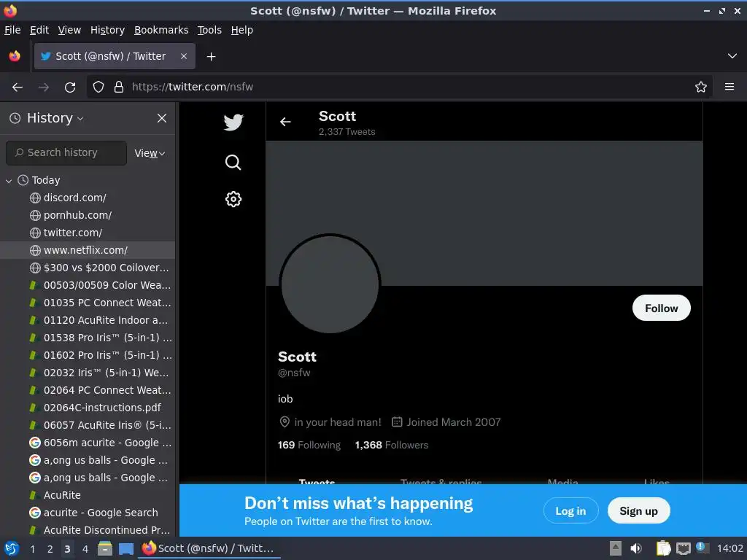Open 00503/00509 Color Weather history entry
The image size is (747, 560).
pos(88,285)
